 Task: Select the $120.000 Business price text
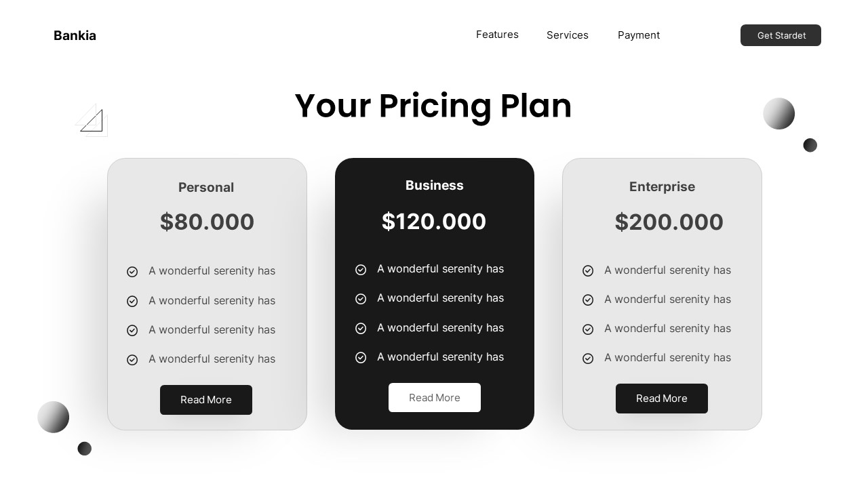click(x=434, y=222)
